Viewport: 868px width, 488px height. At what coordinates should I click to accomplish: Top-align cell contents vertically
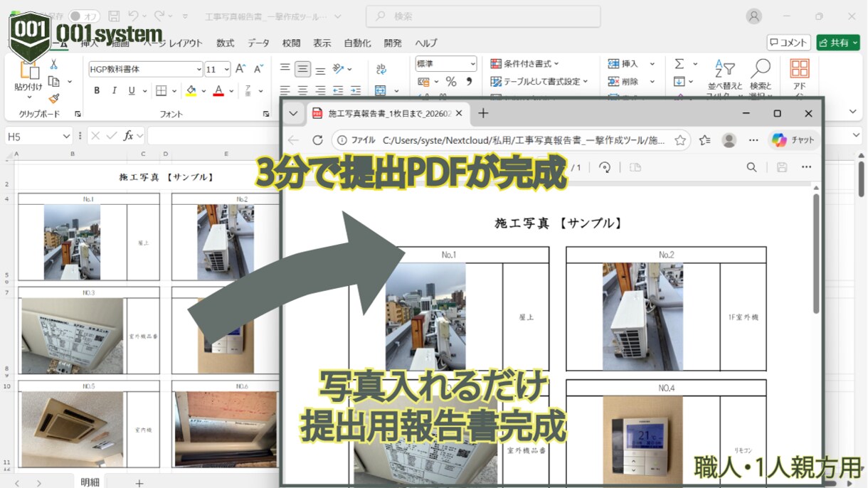tap(285, 69)
